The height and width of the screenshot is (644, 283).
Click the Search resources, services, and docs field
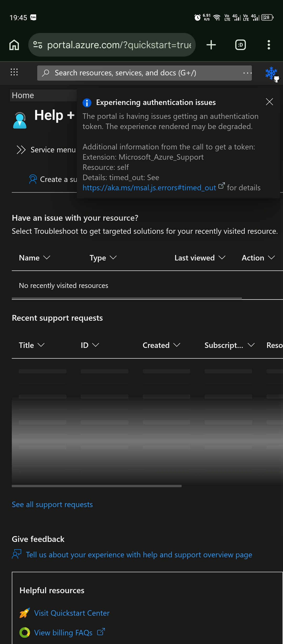coord(144,73)
